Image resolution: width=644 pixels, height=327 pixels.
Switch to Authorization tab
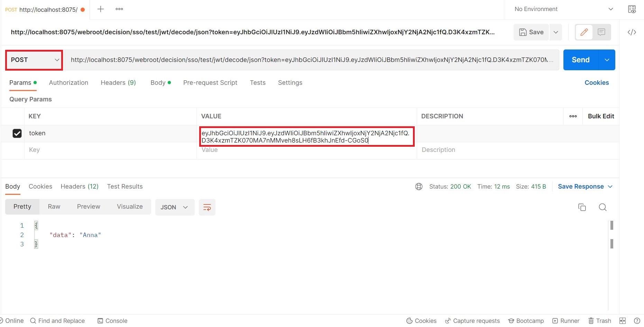point(68,83)
